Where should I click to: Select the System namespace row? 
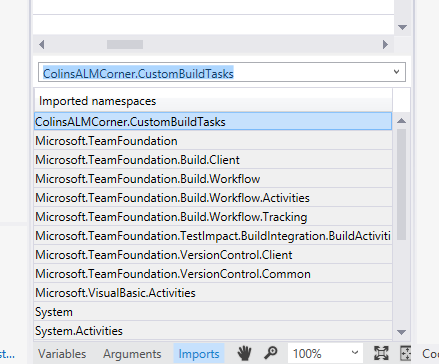coord(213,312)
